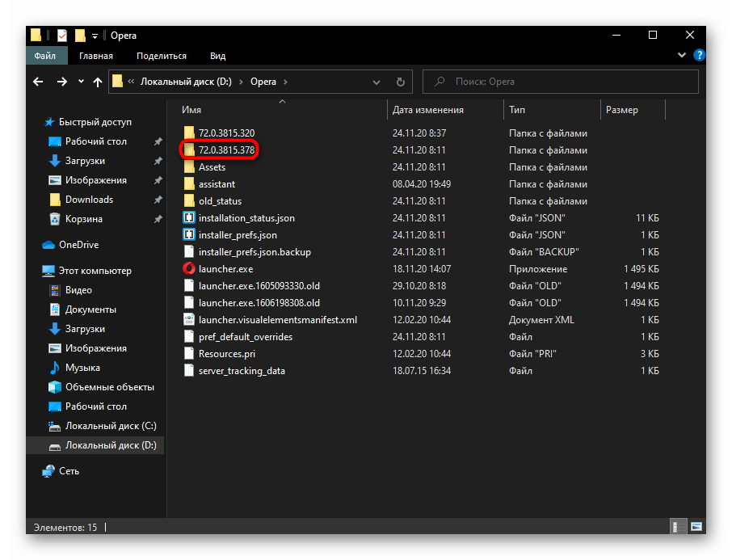This screenshot has height=560, width=732.
Task: Select the 72.0.3815.378 folder
Action: (227, 150)
